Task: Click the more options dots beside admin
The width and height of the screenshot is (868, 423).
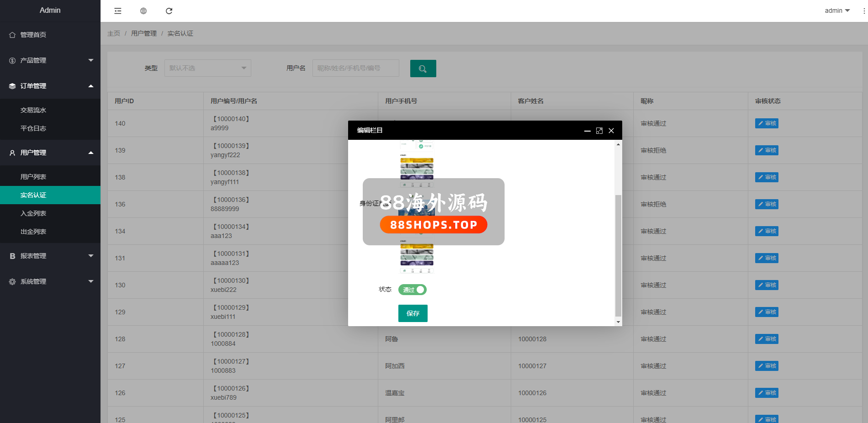Action: tap(863, 11)
